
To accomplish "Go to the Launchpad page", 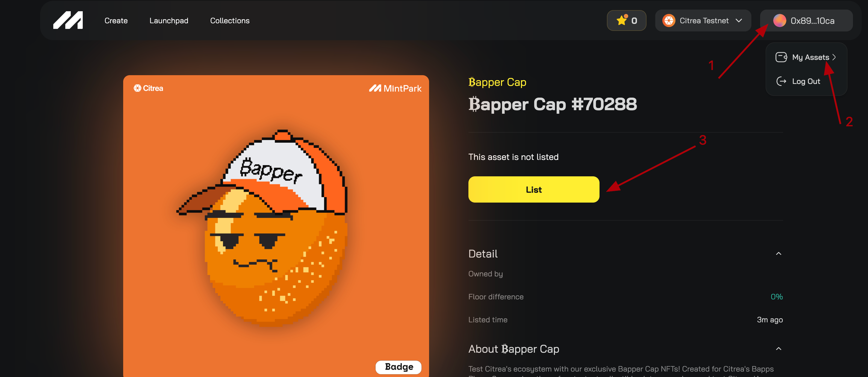I will [x=169, y=21].
